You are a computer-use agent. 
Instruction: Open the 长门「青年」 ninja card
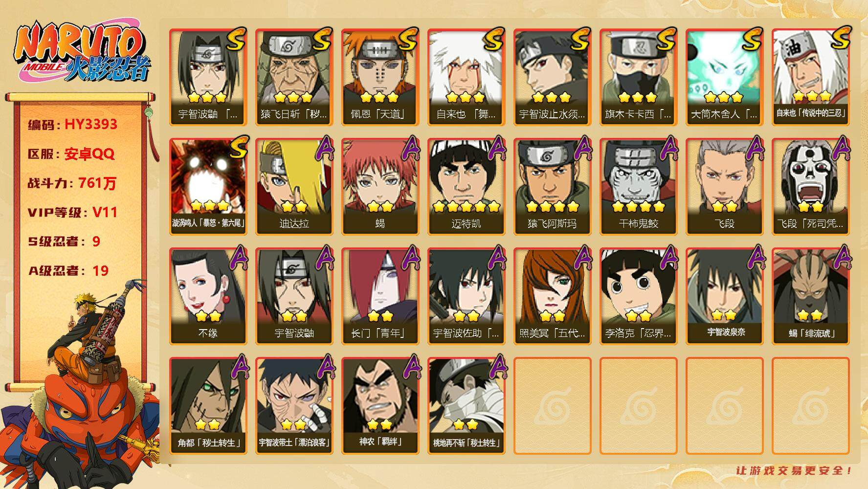click(x=380, y=296)
